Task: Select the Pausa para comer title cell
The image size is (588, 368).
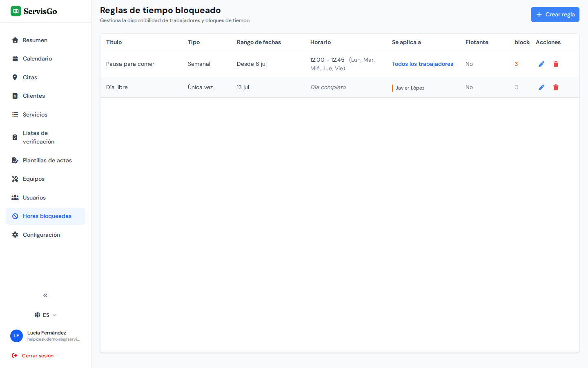Action: [x=130, y=64]
